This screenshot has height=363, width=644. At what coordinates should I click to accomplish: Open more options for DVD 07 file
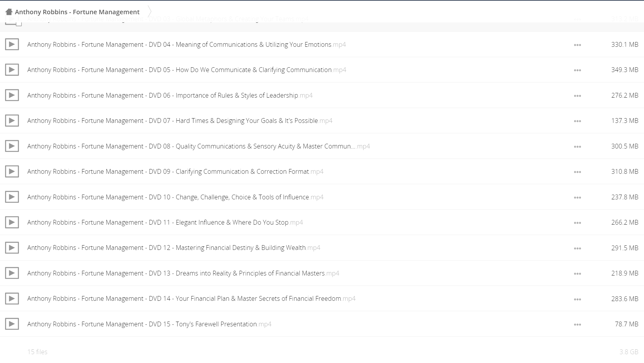[577, 121]
